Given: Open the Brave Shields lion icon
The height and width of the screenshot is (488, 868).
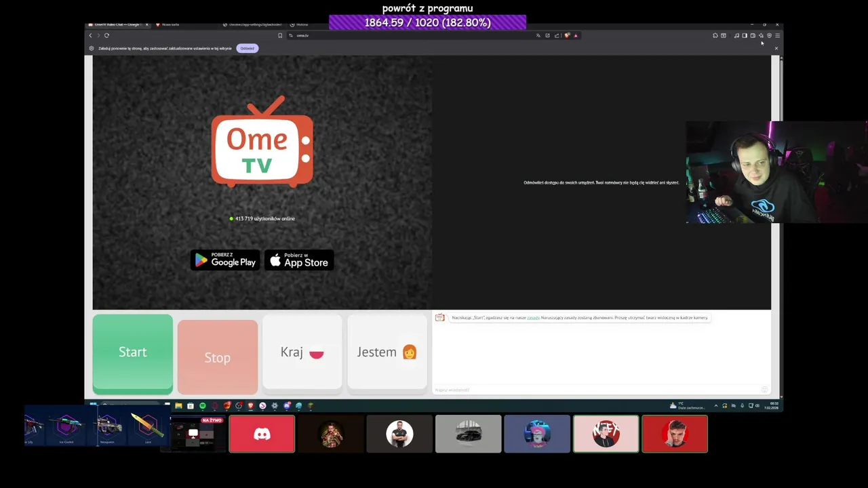Looking at the screenshot, I should 567,35.
